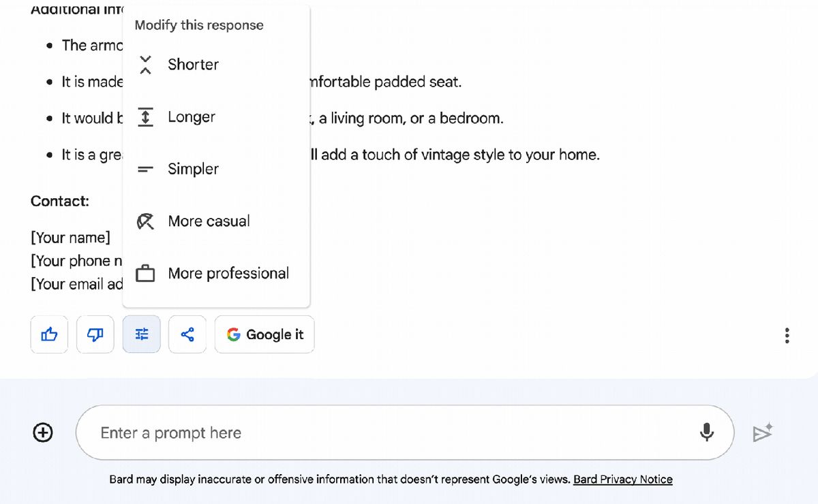Click the briefcase icon for professional
818x504 pixels.
click(145, 274)
